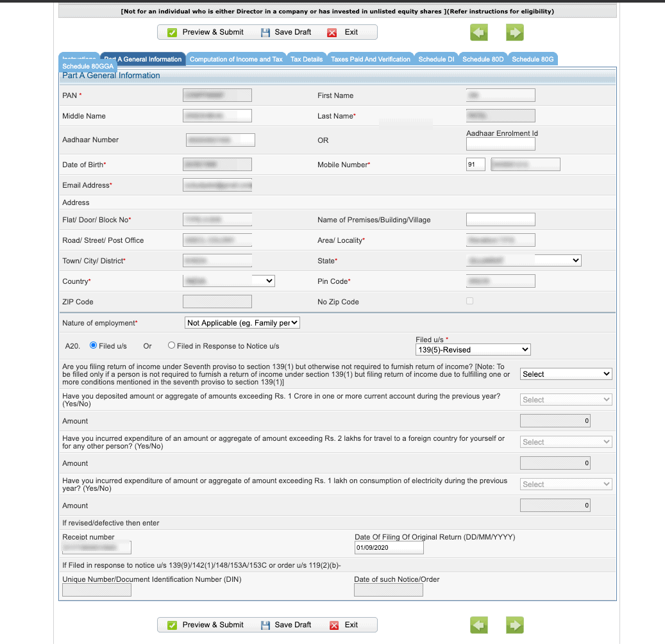This screenshot has height=644, width=665.
Task: Click bottom Exit button
Action: point(344,625)
